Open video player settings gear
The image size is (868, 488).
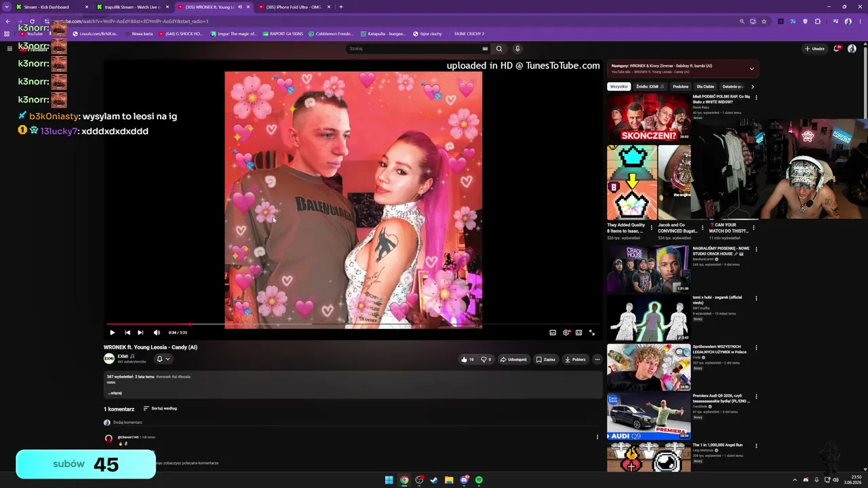566,332
